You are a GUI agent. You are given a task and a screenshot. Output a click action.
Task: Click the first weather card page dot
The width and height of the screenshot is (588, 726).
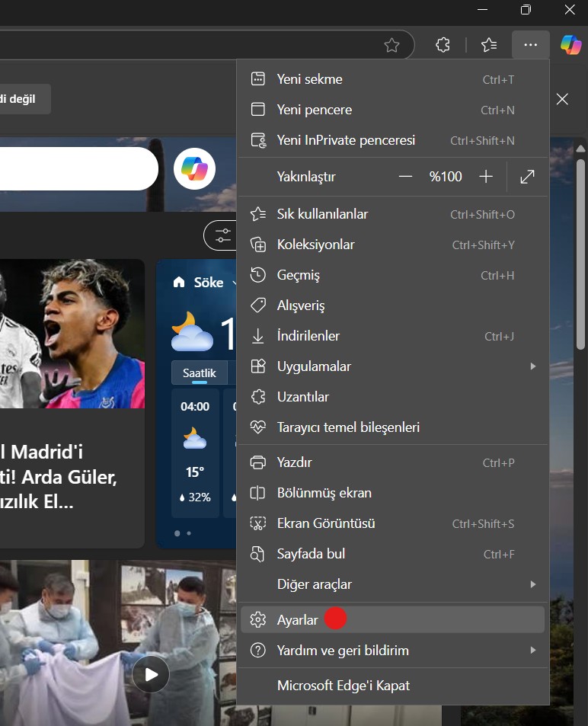pyautogui.click(x=177, y=533)
